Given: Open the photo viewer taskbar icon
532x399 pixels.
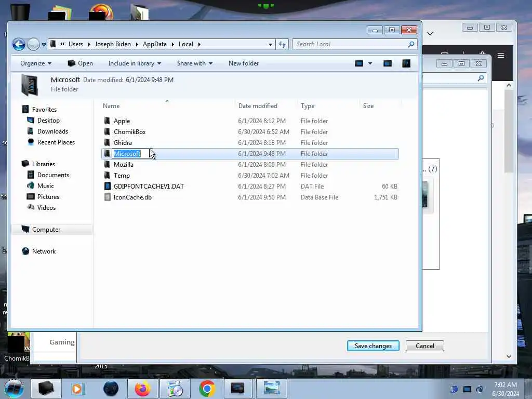Looking at the screenshot, I should (271, 389).
